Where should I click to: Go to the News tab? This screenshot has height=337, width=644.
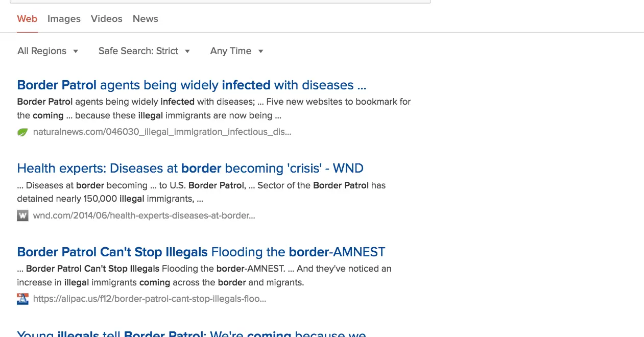[145, 19]
